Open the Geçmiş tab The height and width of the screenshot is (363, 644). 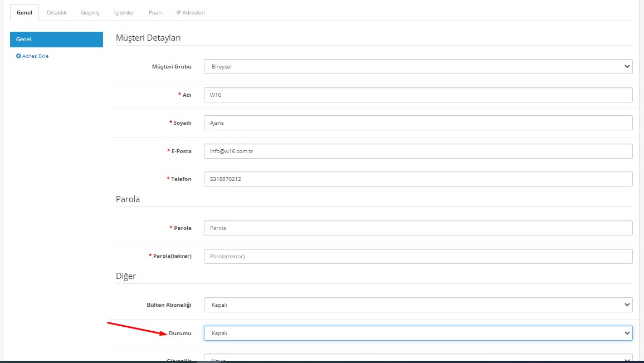[90, 13]
